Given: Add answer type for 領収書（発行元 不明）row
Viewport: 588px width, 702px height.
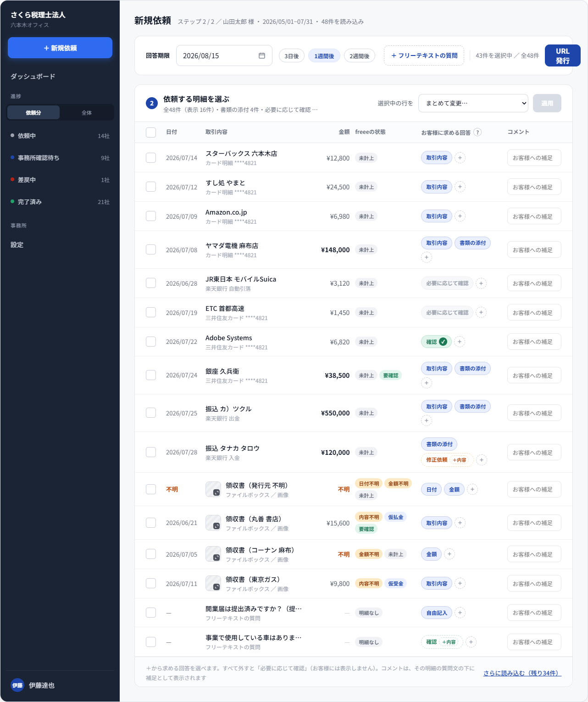Looking at the screenshot, I should point(472,489).
